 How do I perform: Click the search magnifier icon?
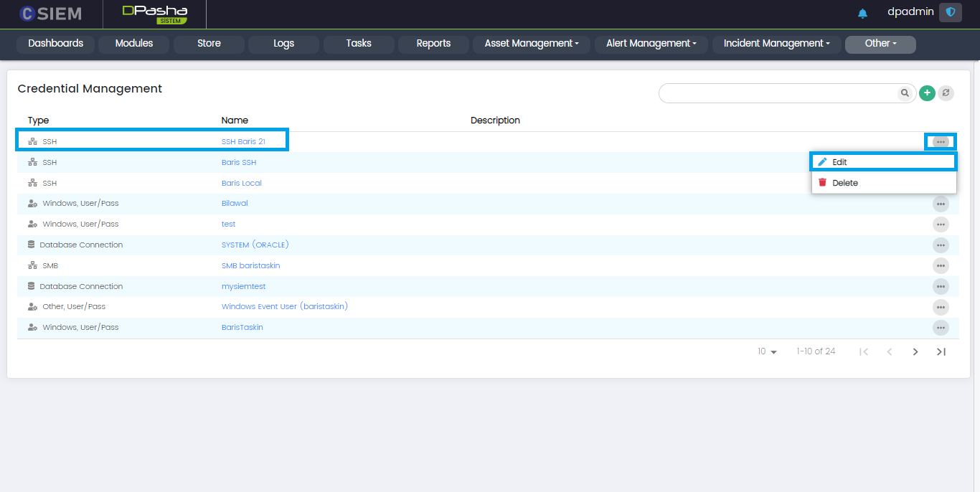[905, 93]
